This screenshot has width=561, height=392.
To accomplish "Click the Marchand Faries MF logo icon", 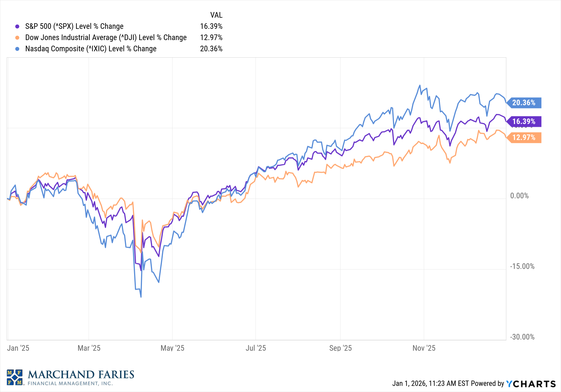I will coord(15,377).
